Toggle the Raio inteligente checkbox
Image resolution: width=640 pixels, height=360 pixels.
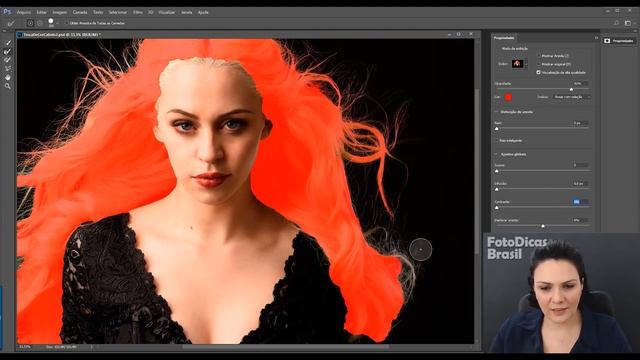pyautogui.click(x=497, y=140)
